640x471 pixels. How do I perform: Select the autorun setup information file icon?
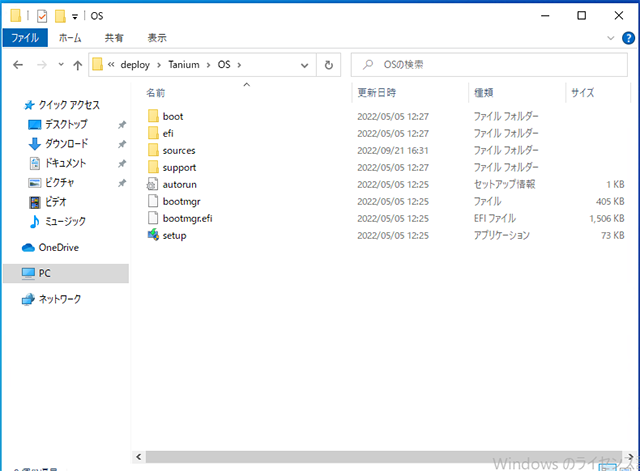pos(152,184)
